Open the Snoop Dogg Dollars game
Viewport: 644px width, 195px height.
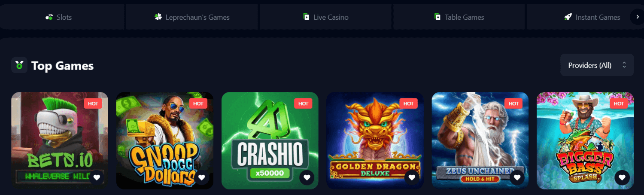[165, 140]
